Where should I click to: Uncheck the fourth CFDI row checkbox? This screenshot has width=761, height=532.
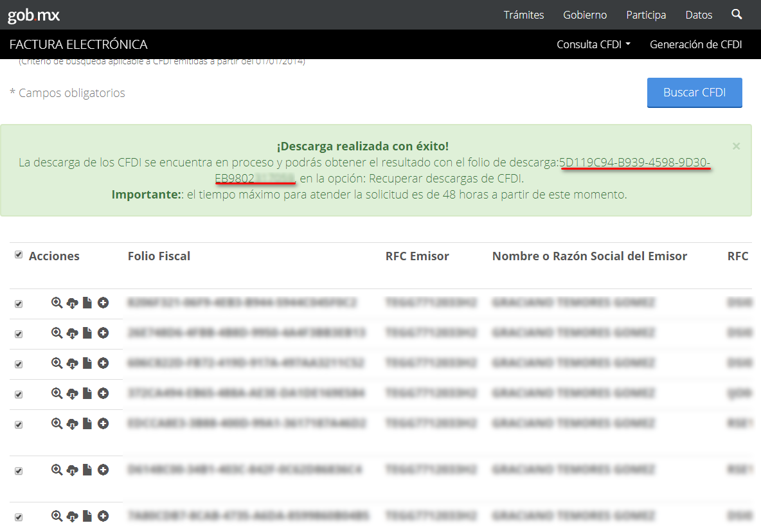click(19, 395)
